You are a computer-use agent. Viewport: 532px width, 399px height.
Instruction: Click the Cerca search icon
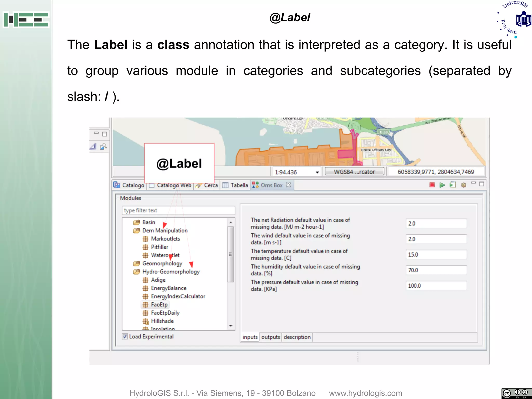pos(198,185)
